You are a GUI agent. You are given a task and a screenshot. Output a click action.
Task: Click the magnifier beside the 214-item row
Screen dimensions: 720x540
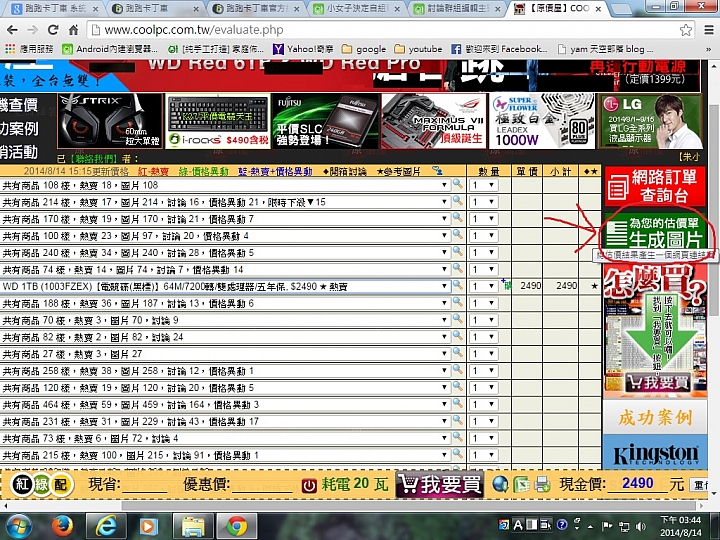pyautogui.click(x=458, y=201)
